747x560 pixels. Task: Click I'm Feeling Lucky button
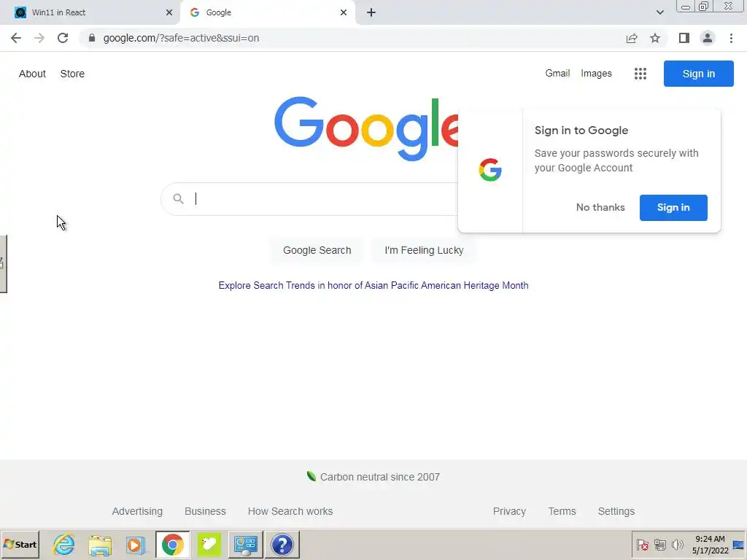424,250
